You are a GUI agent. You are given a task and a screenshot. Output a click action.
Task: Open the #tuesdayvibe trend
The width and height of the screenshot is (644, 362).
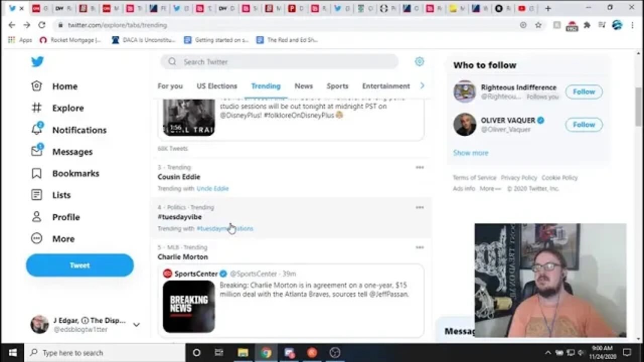tap(180, 217)
